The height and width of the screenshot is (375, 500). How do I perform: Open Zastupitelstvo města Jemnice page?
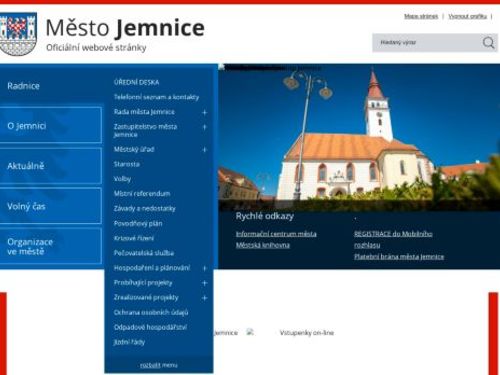coord(145,130)
